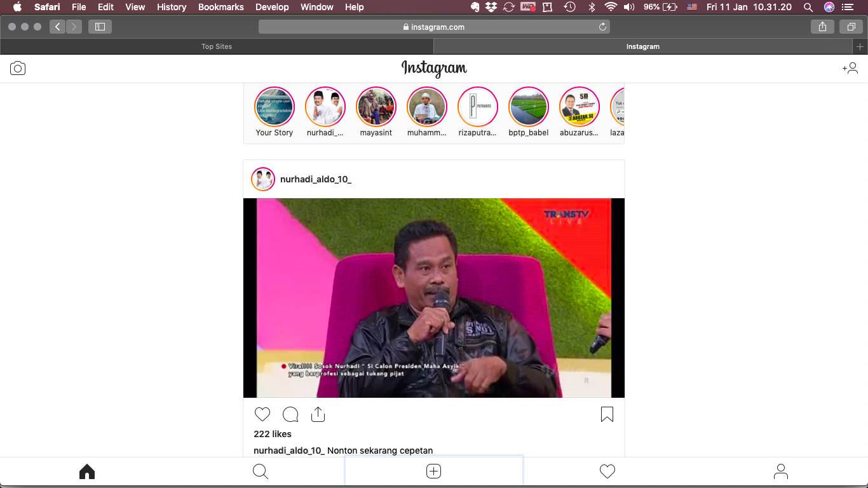
Task: Reload the page in Safari
Action: pos(602,27)
